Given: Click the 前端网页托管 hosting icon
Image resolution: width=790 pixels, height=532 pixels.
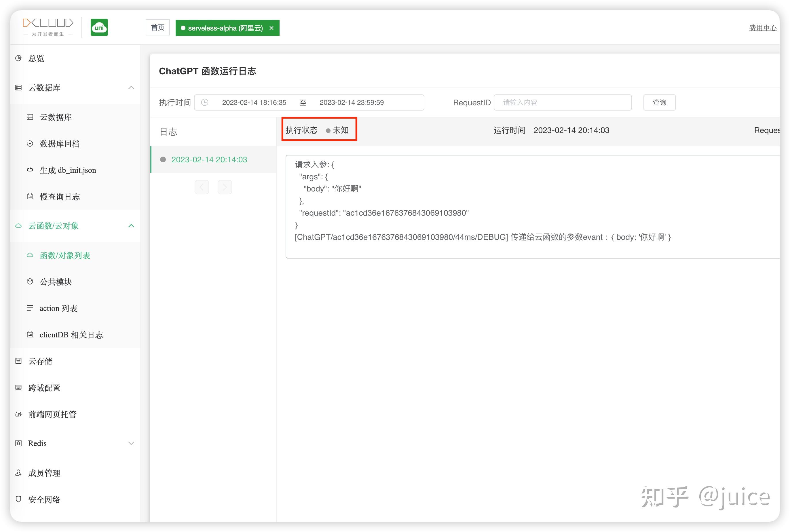Looking at the screenshot, I should [19, 414].
